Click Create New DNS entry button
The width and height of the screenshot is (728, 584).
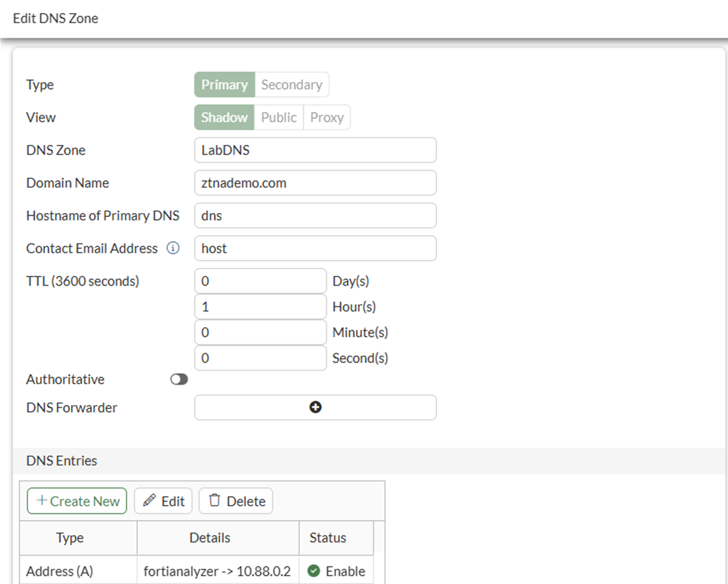tap(77, 501)
